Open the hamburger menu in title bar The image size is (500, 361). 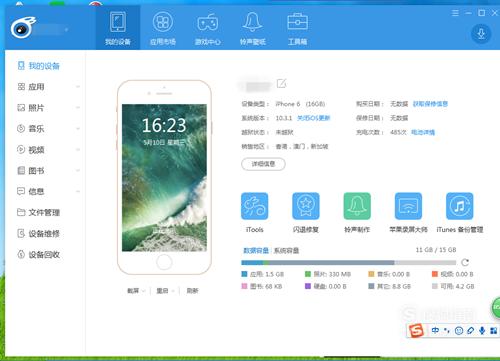[x=455, y=13]
